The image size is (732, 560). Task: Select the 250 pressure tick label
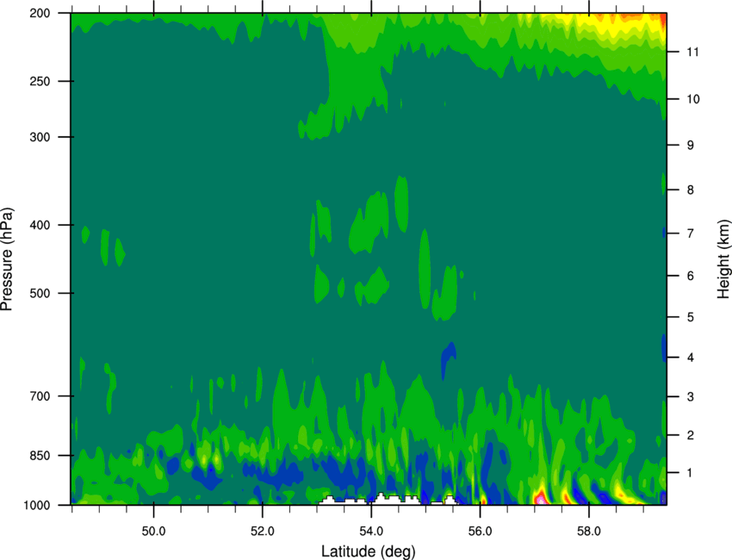40,81
